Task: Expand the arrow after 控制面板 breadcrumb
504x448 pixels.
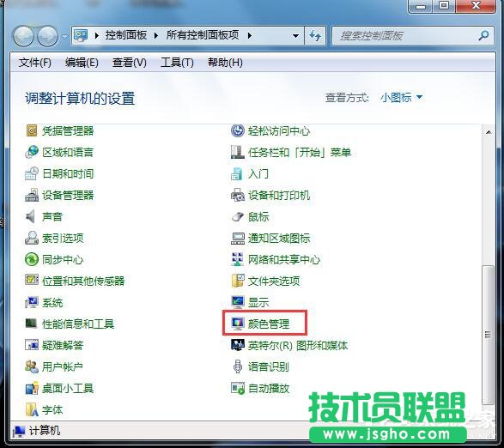Action: pos(156,35)
